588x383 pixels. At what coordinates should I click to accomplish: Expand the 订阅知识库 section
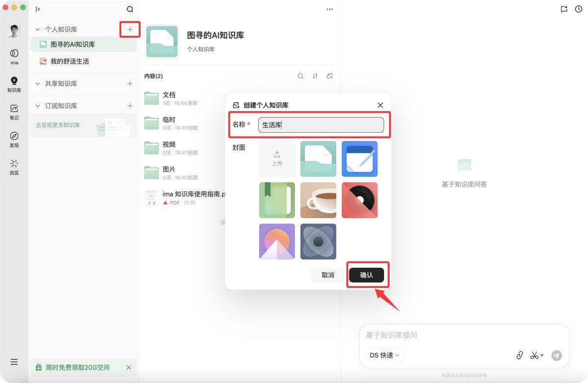(38, 106)
